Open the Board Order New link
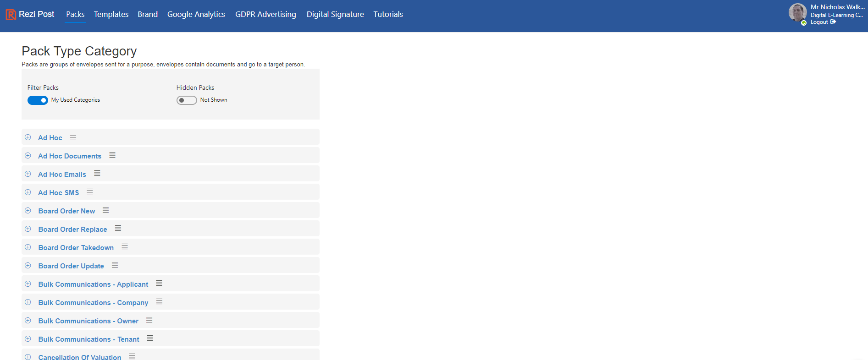868x360 pixels. 67,211
